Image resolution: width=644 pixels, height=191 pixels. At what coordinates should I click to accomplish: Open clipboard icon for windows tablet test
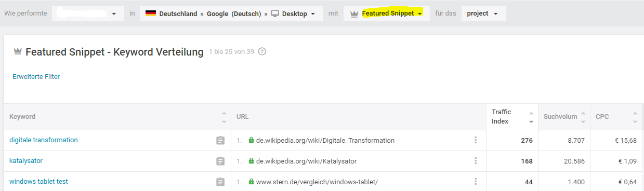coord(220,182)
